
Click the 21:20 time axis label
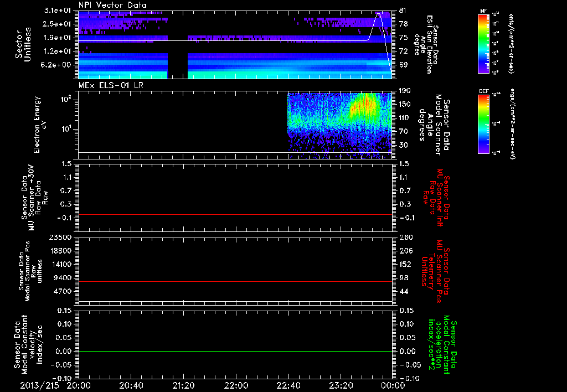(x=183, y=385)
